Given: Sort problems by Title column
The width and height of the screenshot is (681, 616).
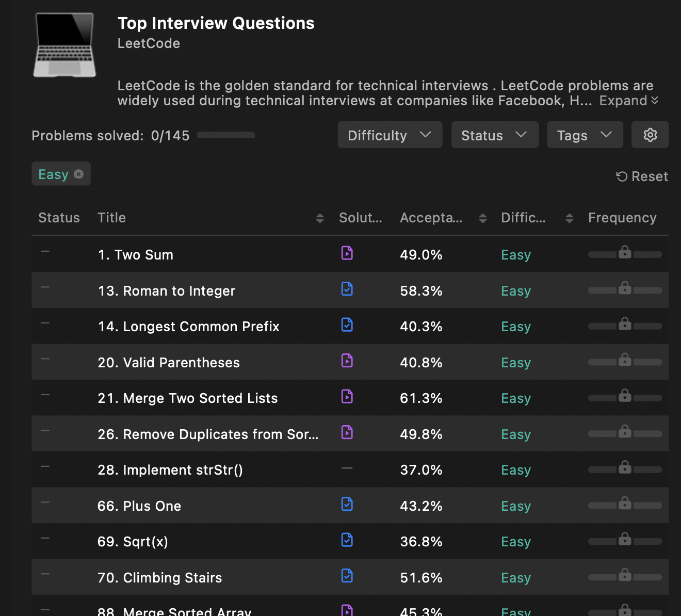Looking at the screenshot, I should pyautogui.click(x=319, y=218).
